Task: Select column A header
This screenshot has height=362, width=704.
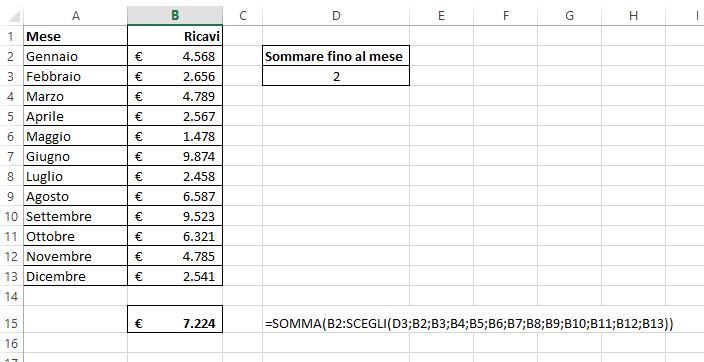Action: 75,15
